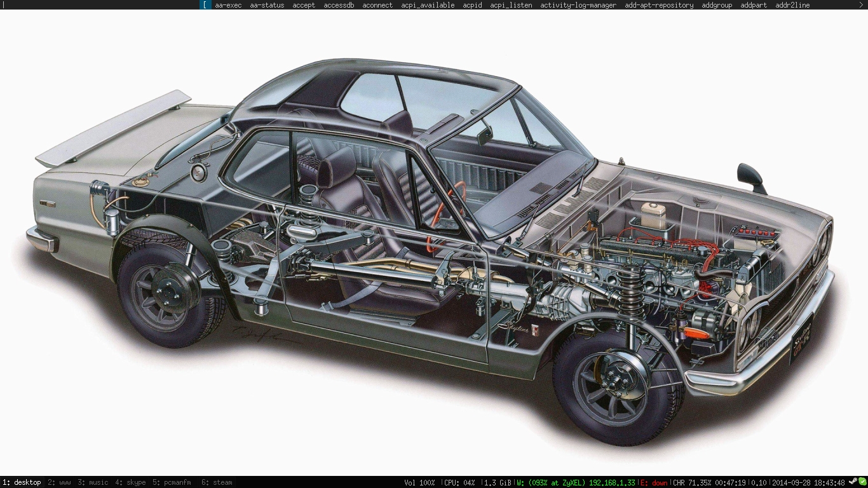
Task: Open the Steam tray icon
Action: (x=853, y=482)
